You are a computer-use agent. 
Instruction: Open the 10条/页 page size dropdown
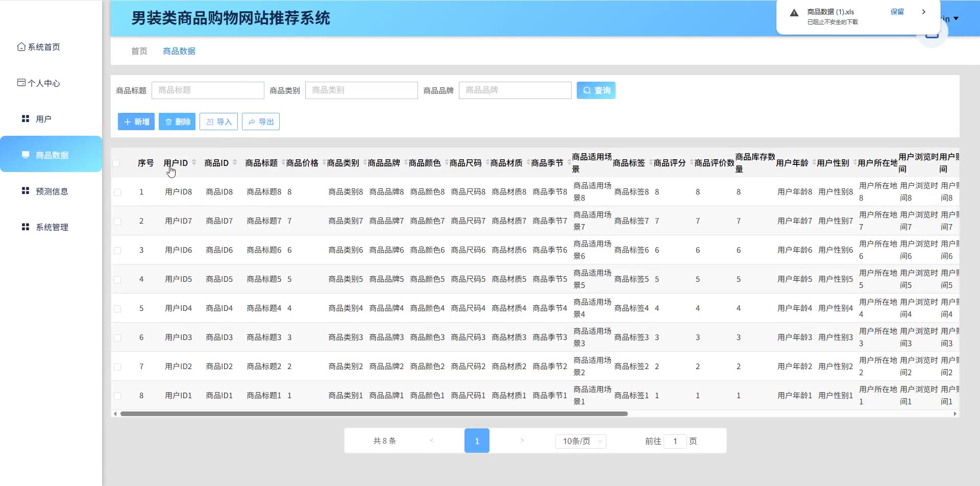[x=580, y=441]
